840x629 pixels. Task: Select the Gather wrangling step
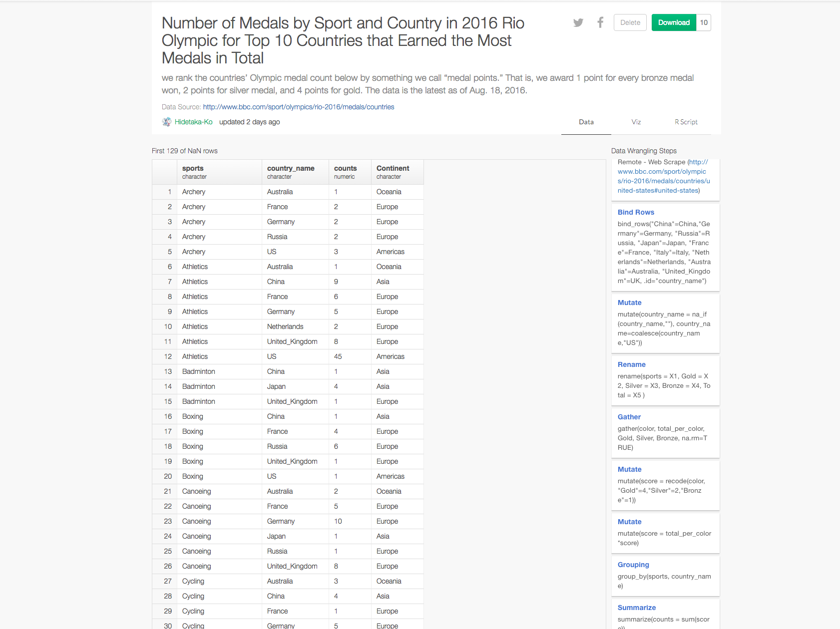pos(629,417)
